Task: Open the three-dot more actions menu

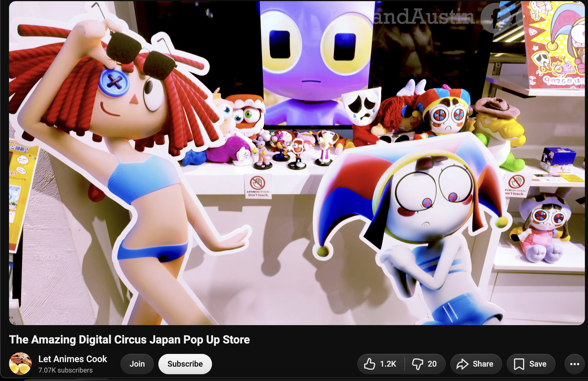Action: coord(574,364)
